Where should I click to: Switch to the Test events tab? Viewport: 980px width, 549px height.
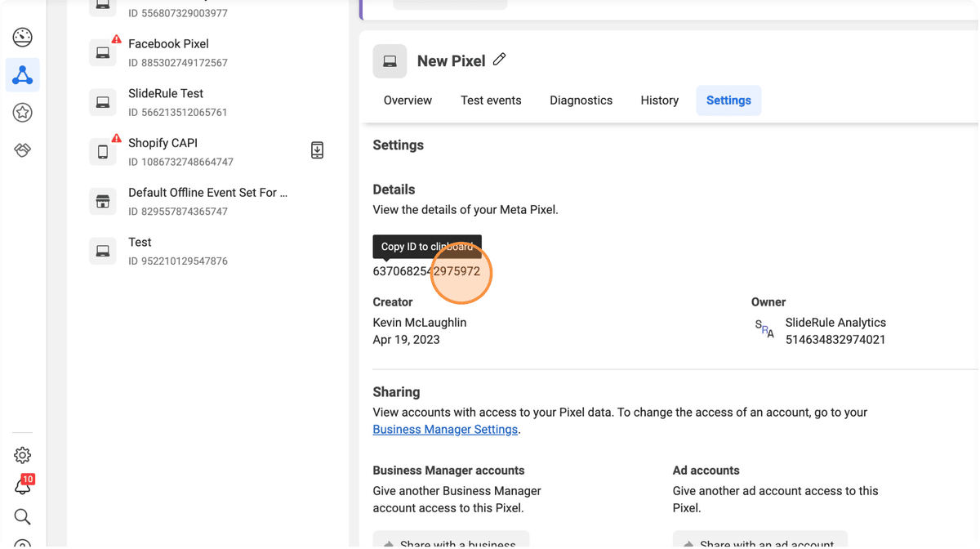[491, 100]
